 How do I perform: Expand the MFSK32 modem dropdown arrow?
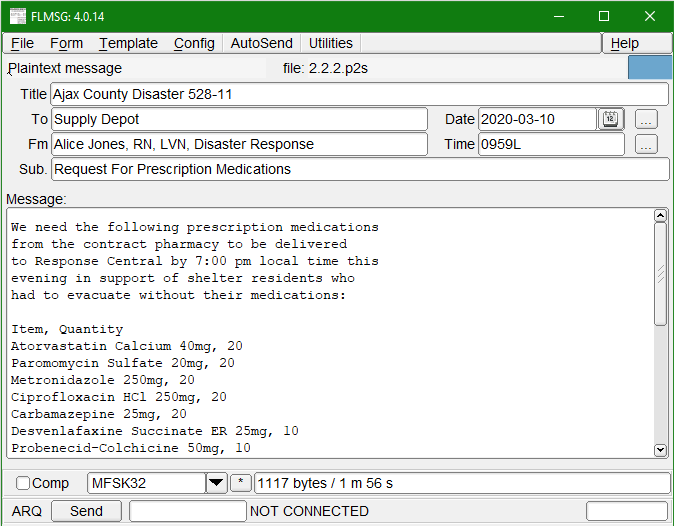216,484
